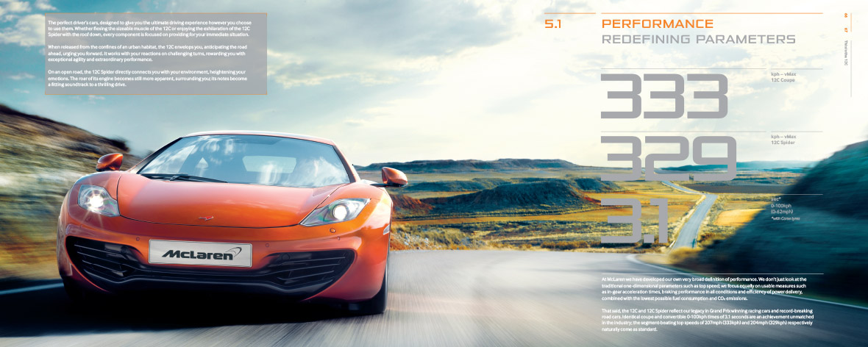Image resolution: width=868 pixels, height=347 pixels.
Task: Click the grey intro text box
Action: 154,54
